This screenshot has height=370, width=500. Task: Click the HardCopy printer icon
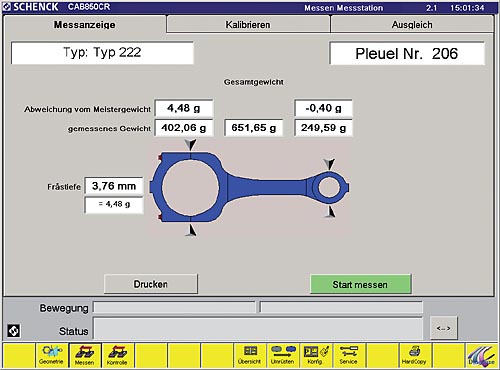point(415,355)
